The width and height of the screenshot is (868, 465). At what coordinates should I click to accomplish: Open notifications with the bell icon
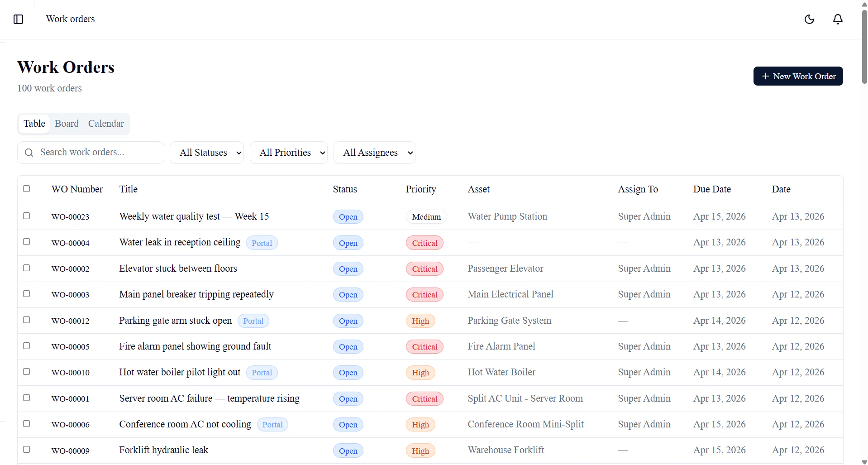click(x=837, y=19)
